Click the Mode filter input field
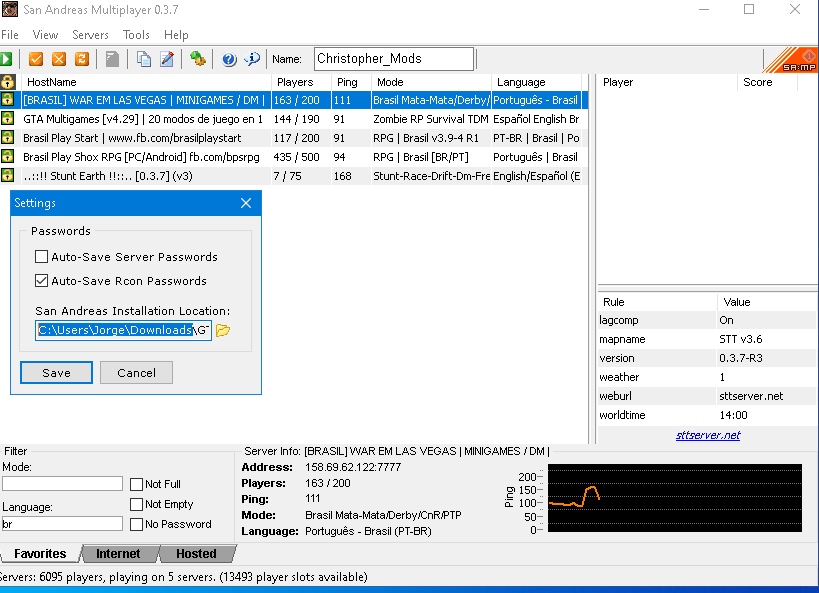The width and height of the screenshot is (819, 593). (x=62, y=483)
